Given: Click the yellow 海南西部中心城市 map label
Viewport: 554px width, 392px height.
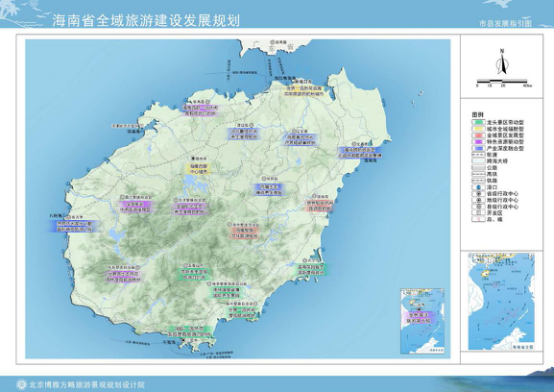Looking at the screenshot, I should 199,169.
